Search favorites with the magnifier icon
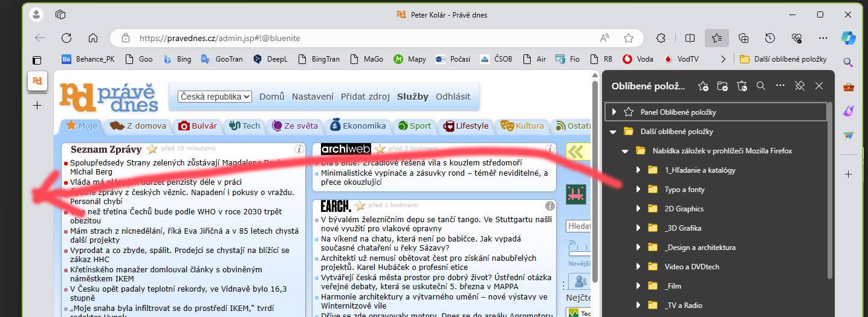868x317 pixels. point(761,86)
